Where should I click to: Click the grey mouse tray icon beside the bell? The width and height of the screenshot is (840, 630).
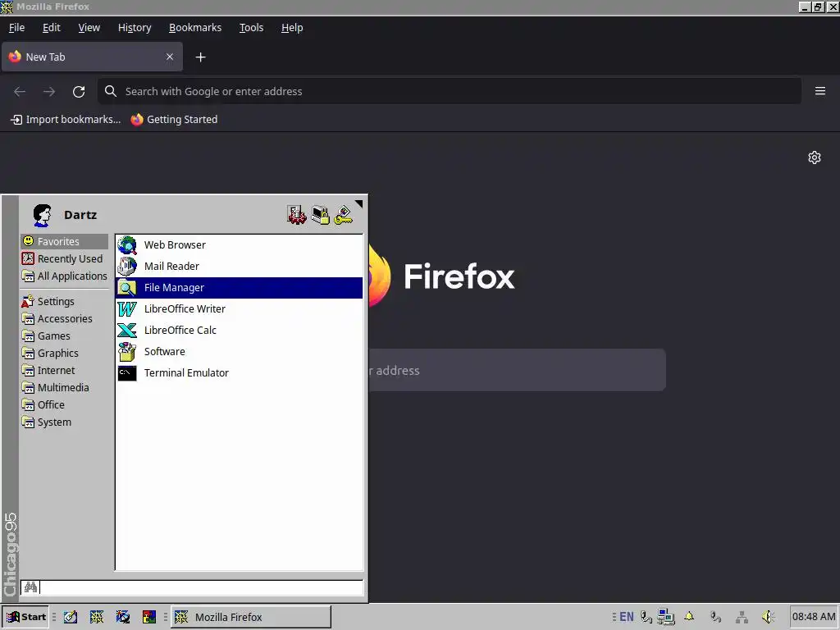[x=715, y=617]
